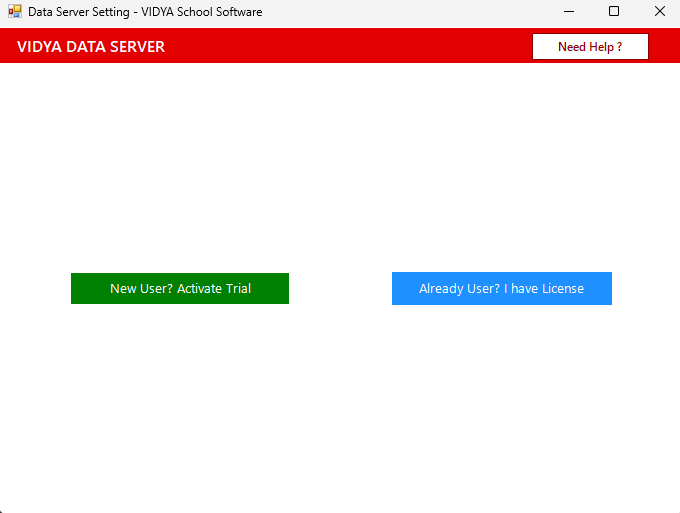Click the window title text in title bar
Image resolution: width=680 pixels, height=513 pixels.
[x=145, y=12]
